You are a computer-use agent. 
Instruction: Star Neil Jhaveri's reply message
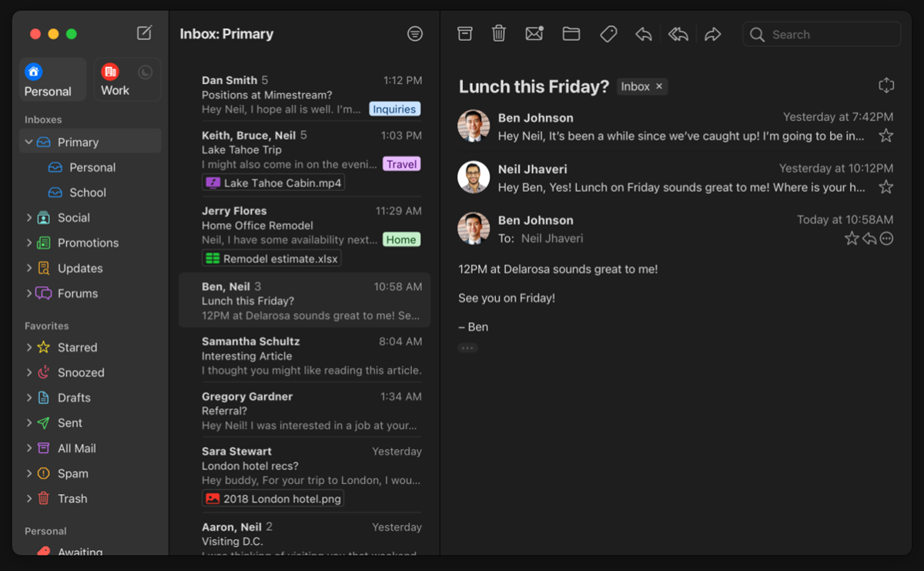point(886,187)
